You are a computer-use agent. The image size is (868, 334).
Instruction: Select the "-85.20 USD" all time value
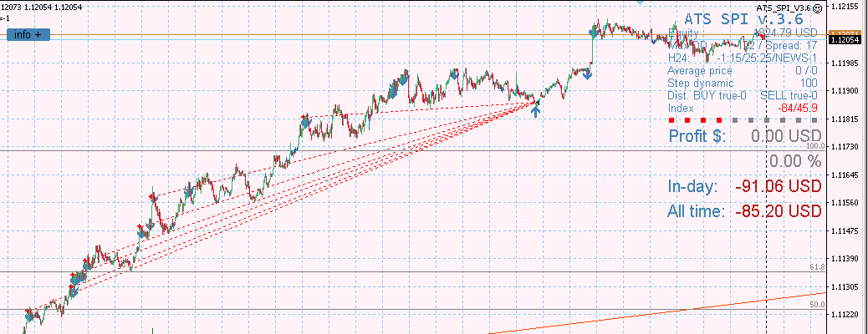pyautogui.click(x=779, y=211)
